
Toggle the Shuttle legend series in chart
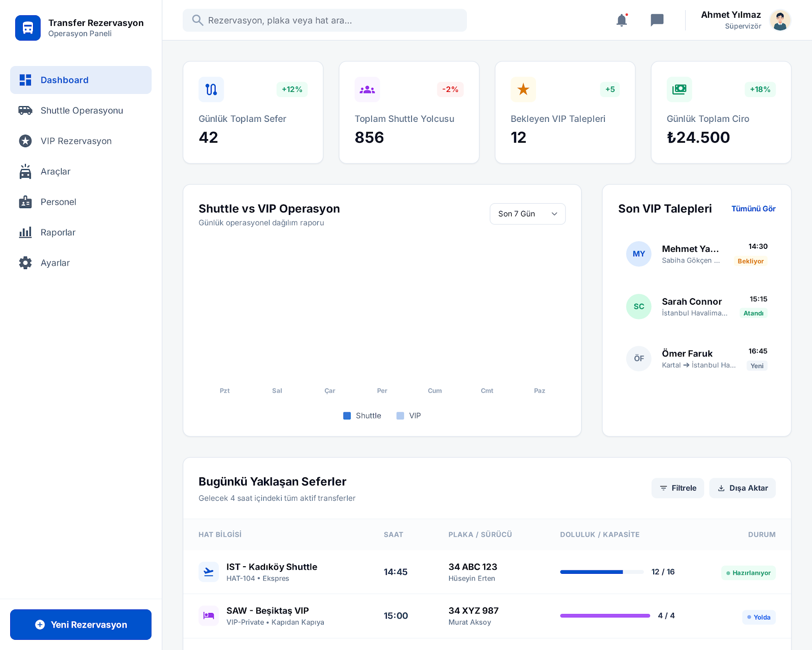[362, 415]
